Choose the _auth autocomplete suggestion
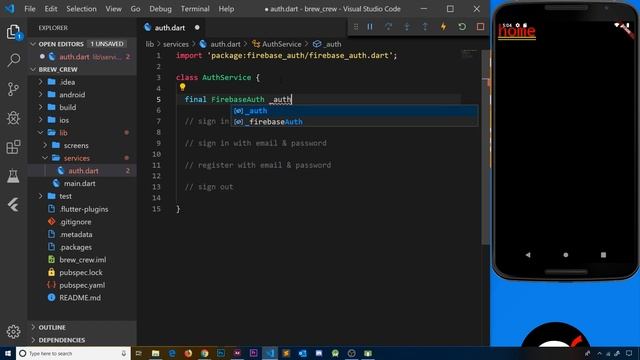This screenshot has height=360, width=640. pos(354,111)
